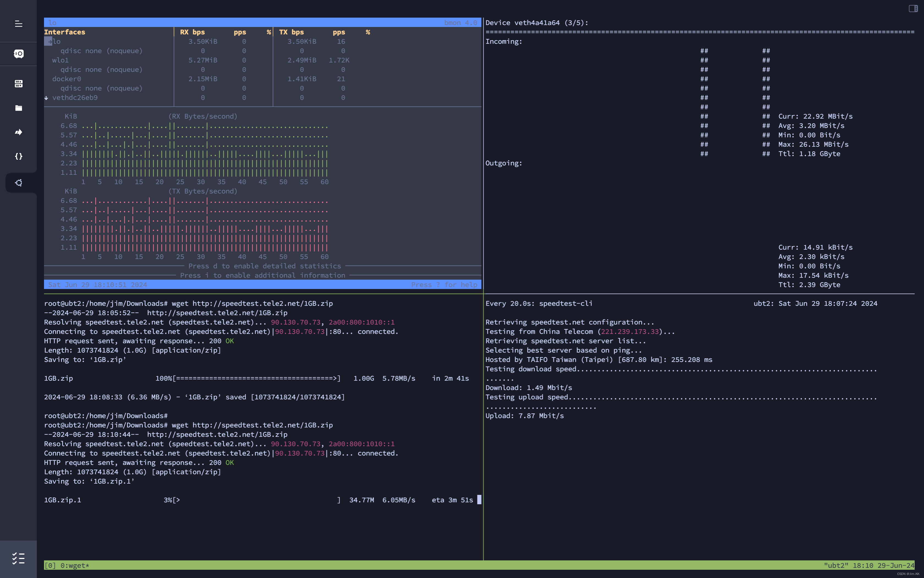The width and height of the screenshot is (924, 578).
Task: Open the Vault (safe) icon
Action: pyautogui.click(x=18, y=54)
